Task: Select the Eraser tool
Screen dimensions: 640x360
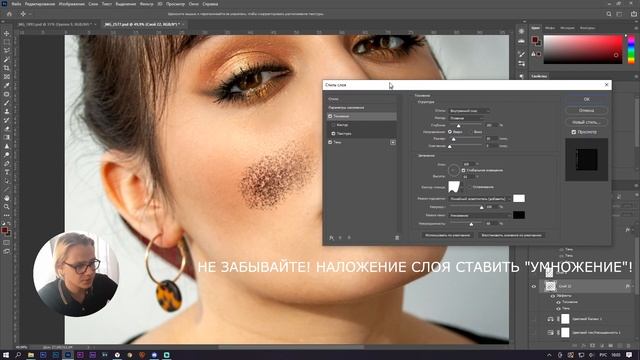Action: click(x=7, y=129)
